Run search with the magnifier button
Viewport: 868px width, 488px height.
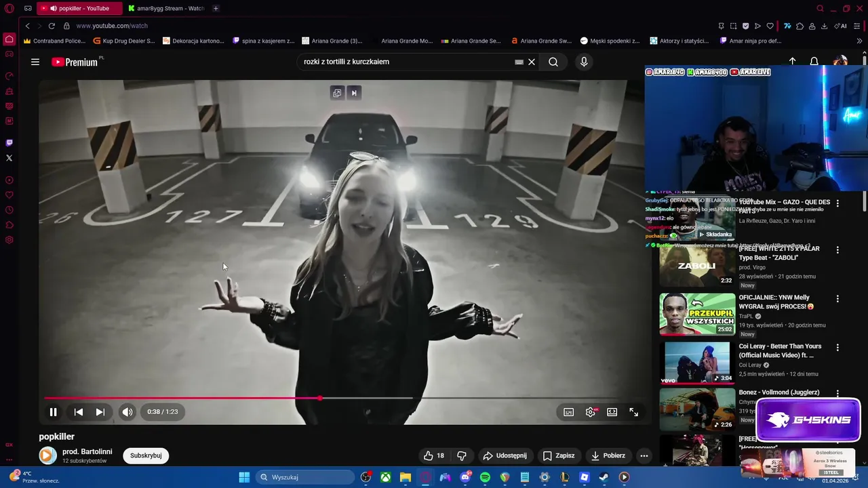pos(553,62)
